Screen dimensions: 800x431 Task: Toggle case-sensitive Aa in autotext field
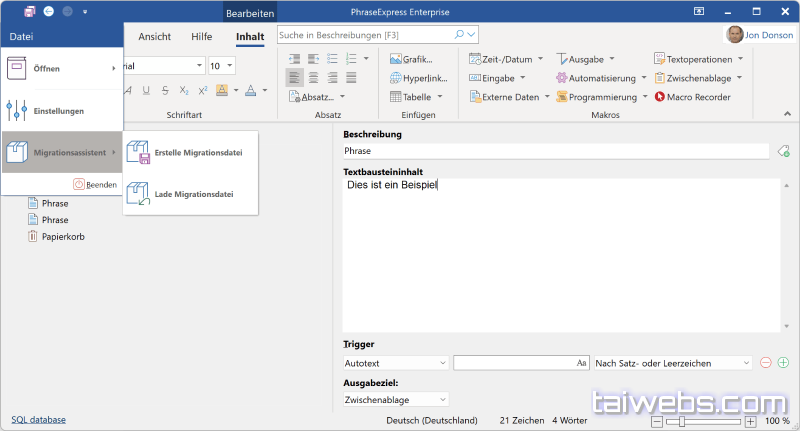(x=581, y=363)
